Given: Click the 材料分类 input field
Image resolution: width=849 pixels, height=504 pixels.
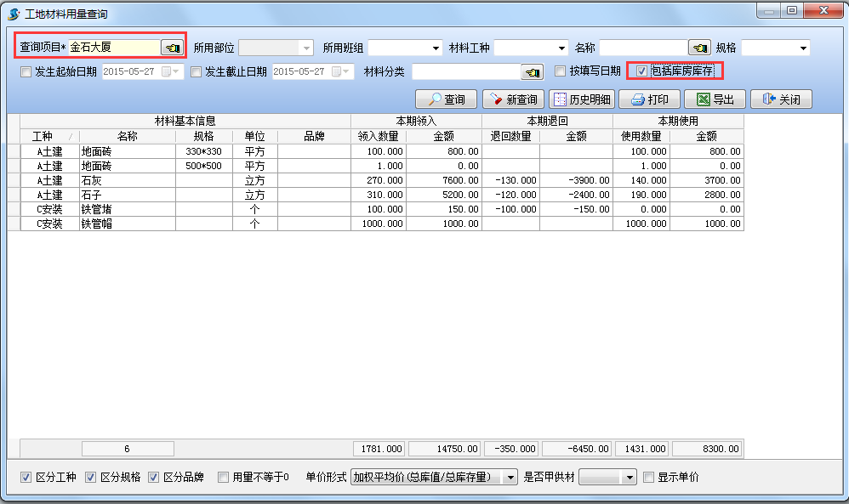Looking at the screenshot, I should (465, 71).
